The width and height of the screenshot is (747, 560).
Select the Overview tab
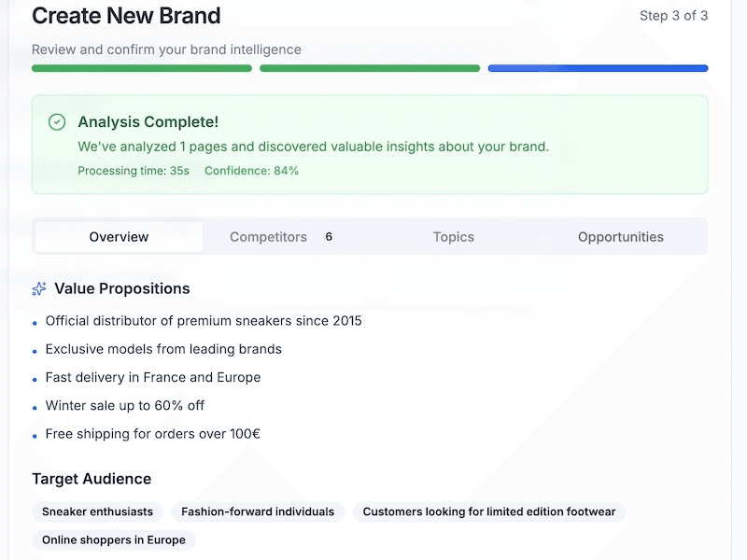pyautogui.click(x=119, y=237)
